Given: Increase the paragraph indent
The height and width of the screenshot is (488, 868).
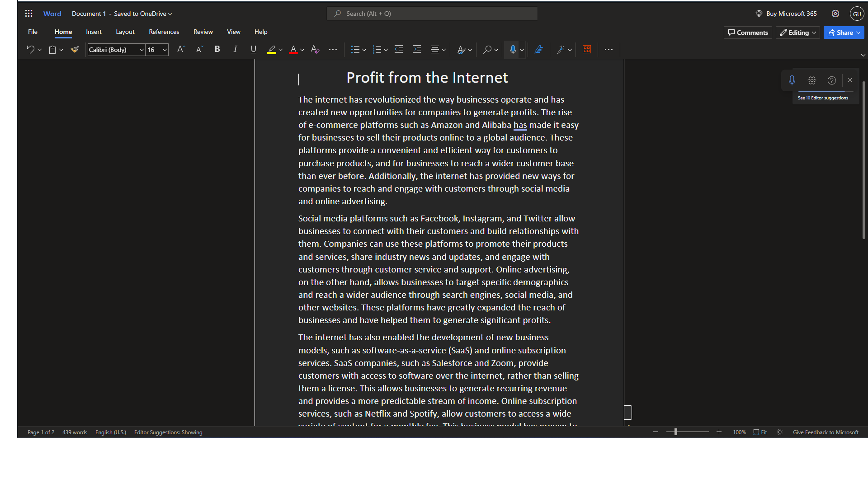Looking at the screenshot, I should click(x=417, y=50).
